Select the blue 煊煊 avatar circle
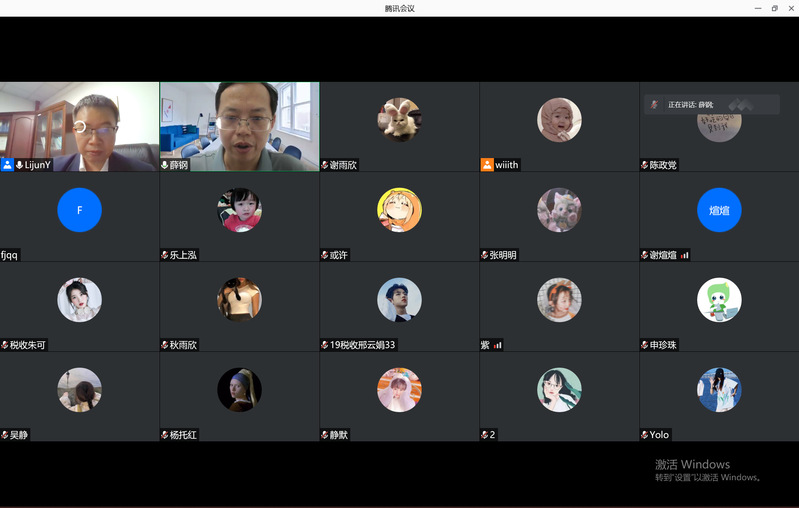 (x=719, y=210)
